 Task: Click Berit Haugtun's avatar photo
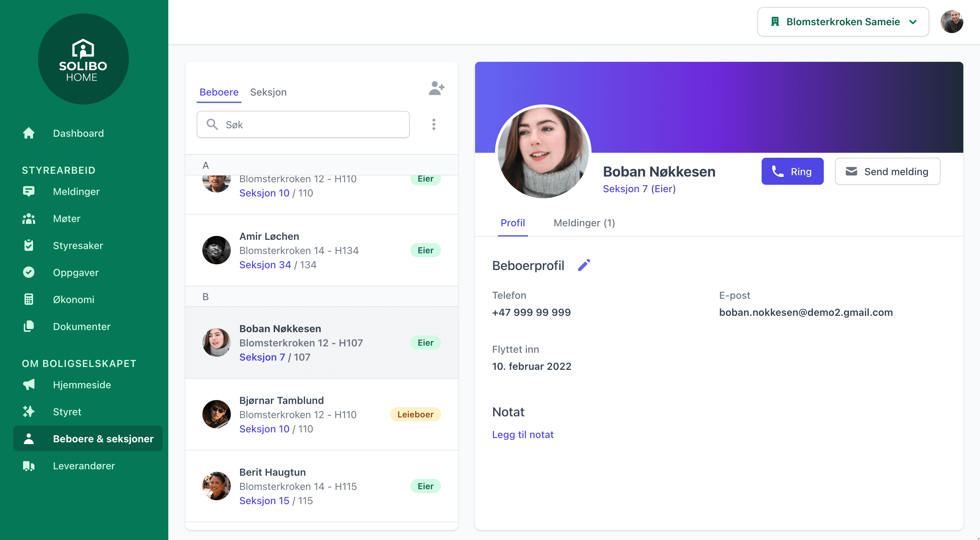[x=217, y=486]
